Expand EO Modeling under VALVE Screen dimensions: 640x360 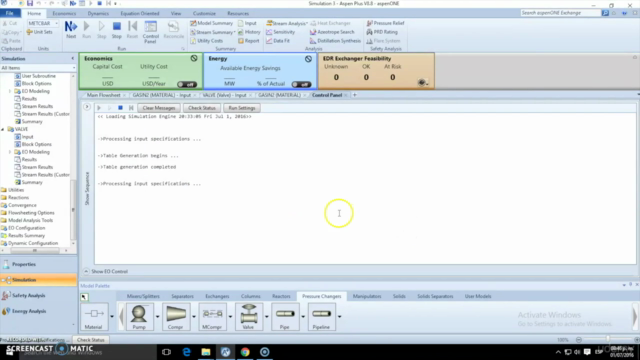click(x=10, y=152)
